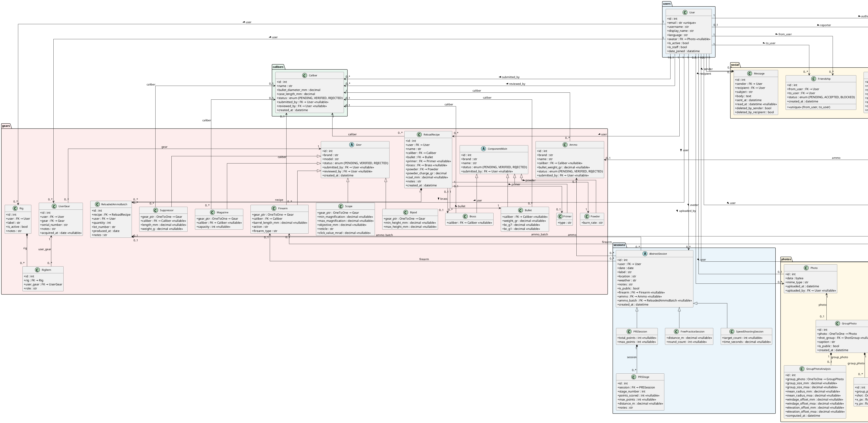Open the users package tab label

pos(666,4)
